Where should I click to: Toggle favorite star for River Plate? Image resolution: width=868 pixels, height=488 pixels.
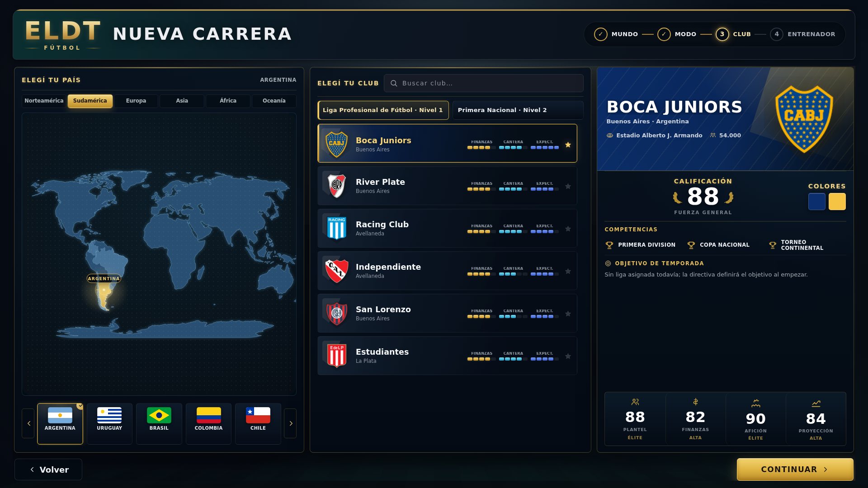point(568,186)
